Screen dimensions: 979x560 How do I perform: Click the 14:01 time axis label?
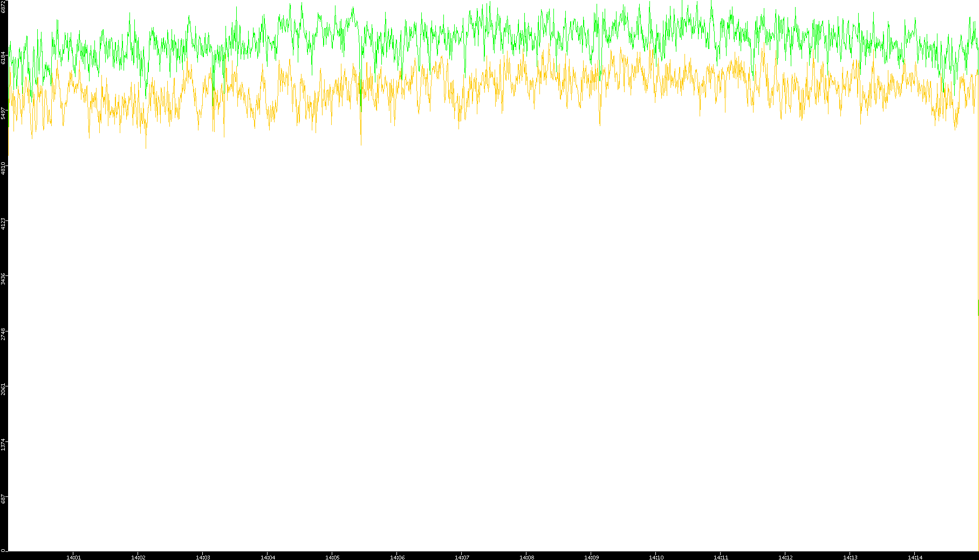[x=73, y=557]
